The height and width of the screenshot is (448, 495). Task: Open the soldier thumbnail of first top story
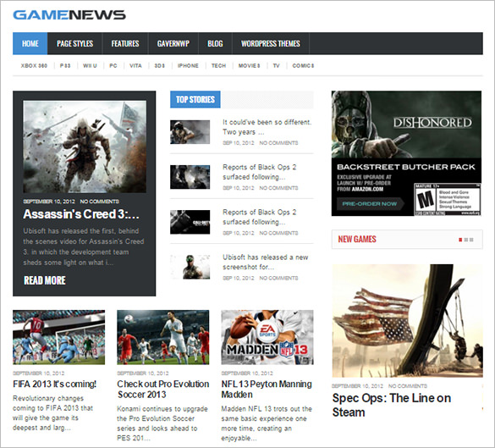point(190,132)
